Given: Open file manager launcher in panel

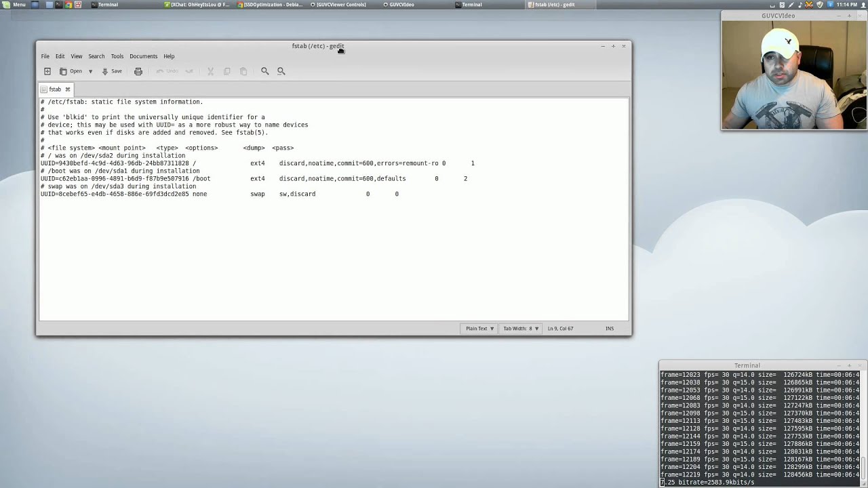Looking at the screenshot, I should 50,5.
